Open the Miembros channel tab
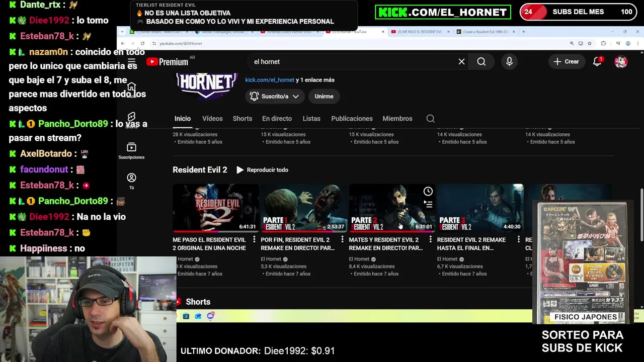This screenshot has width=644, height=362. 397,119
